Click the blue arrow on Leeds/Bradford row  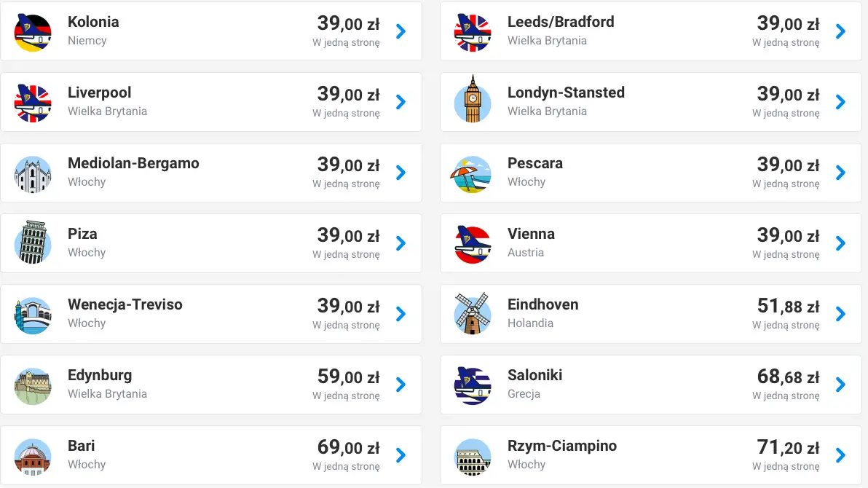[x=840, y=31]
